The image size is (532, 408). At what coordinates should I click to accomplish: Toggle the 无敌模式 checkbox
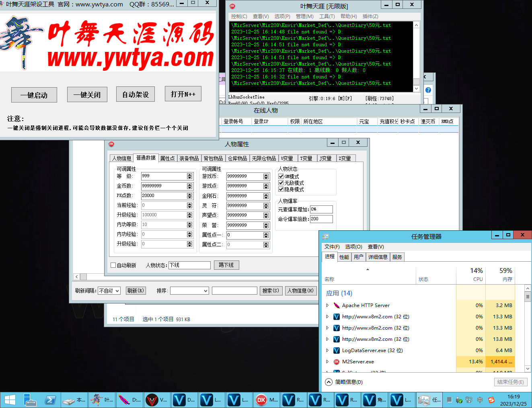[x=281, y=183]
